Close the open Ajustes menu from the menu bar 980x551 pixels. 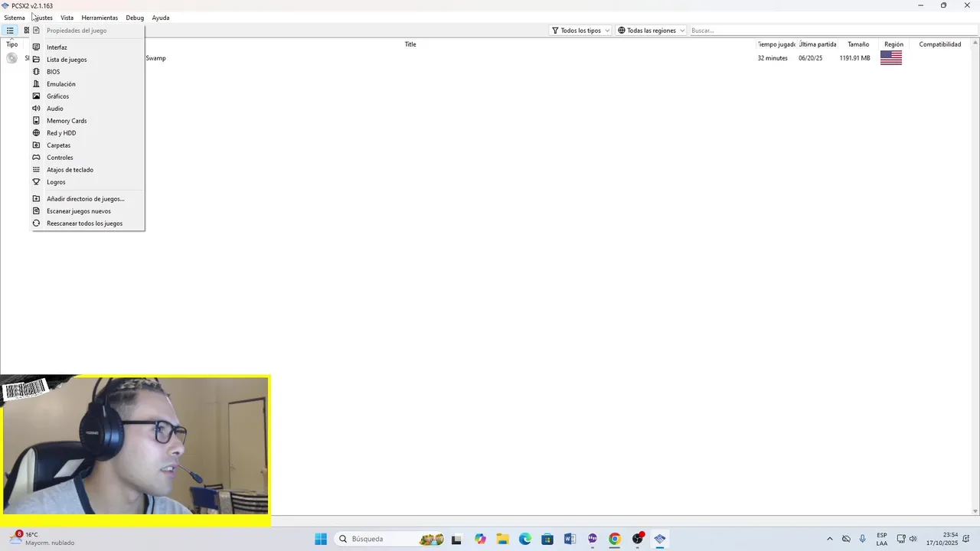[42, 18]
